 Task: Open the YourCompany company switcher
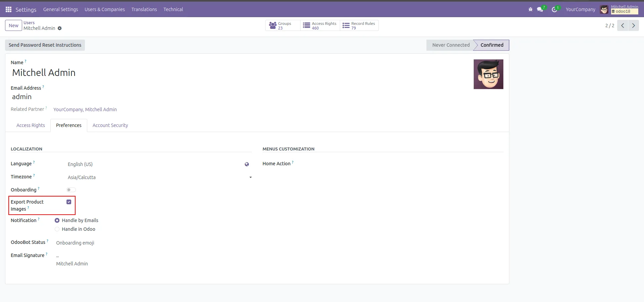tap(580, 9)
